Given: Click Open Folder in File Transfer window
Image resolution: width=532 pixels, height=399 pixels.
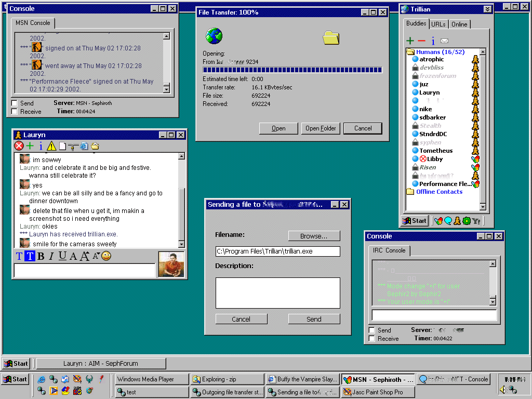Looking at the screenshot, I should [321, 128].
